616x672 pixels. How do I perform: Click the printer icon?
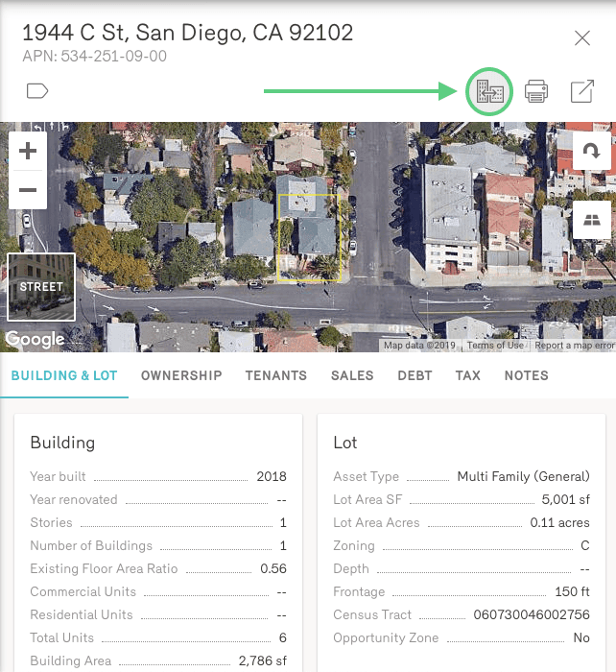point(536,92)
